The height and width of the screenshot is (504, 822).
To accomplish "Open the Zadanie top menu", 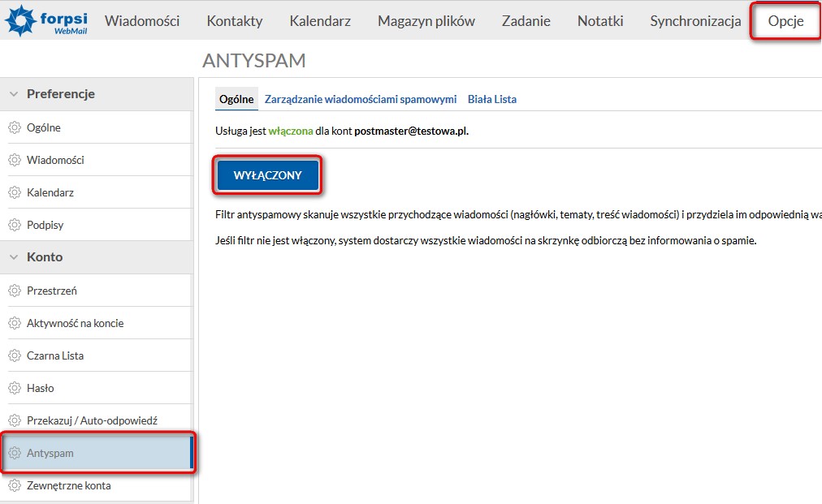I will click(x=526, y=21).
